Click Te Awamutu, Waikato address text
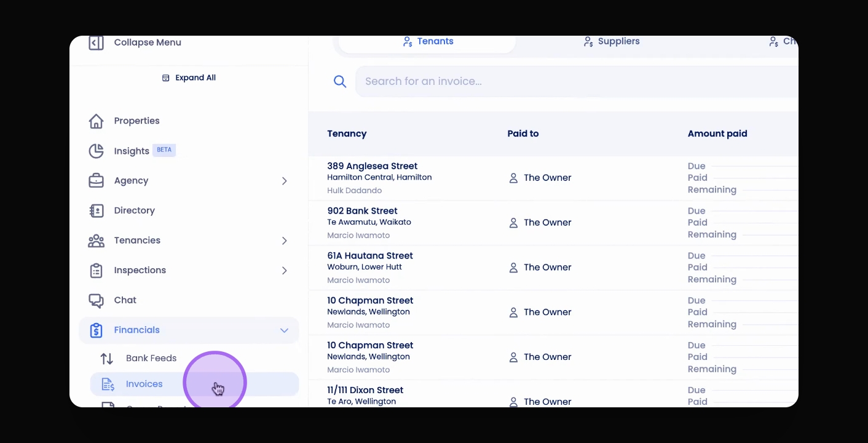 coord(369,222)
